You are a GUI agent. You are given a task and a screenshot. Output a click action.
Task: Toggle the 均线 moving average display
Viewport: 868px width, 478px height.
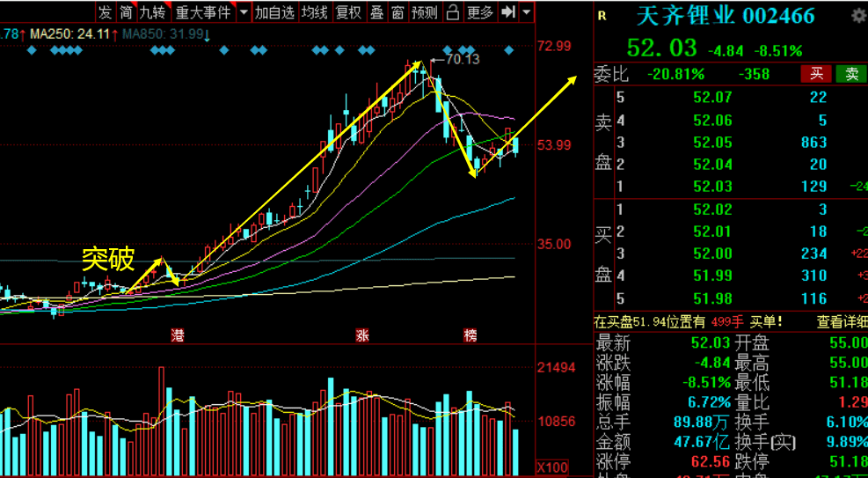[315, 11]
